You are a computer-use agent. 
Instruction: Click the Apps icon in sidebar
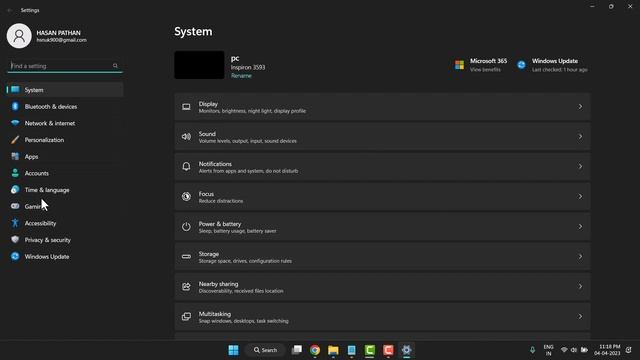click(15, 157)
